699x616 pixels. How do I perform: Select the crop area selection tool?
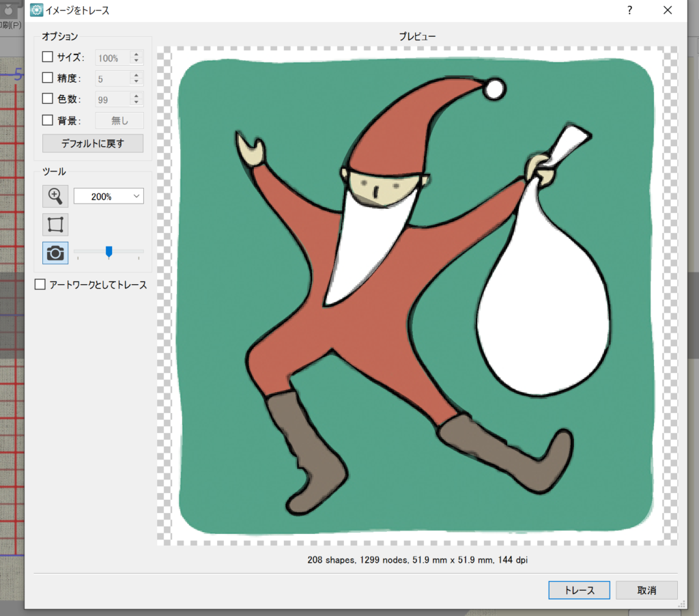(55, 225)
